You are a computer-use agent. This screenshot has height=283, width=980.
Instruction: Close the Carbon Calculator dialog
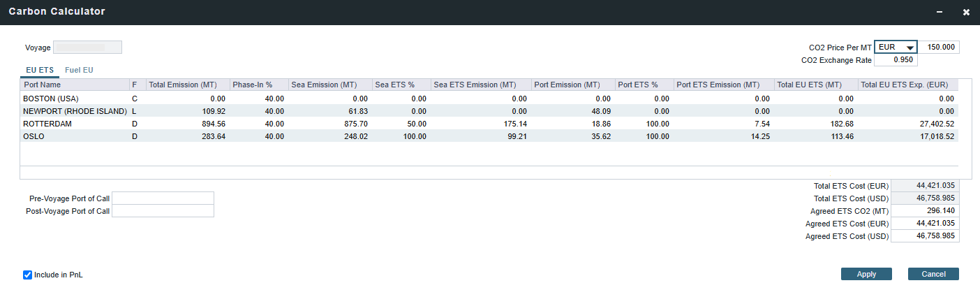(x=966, y=12)
